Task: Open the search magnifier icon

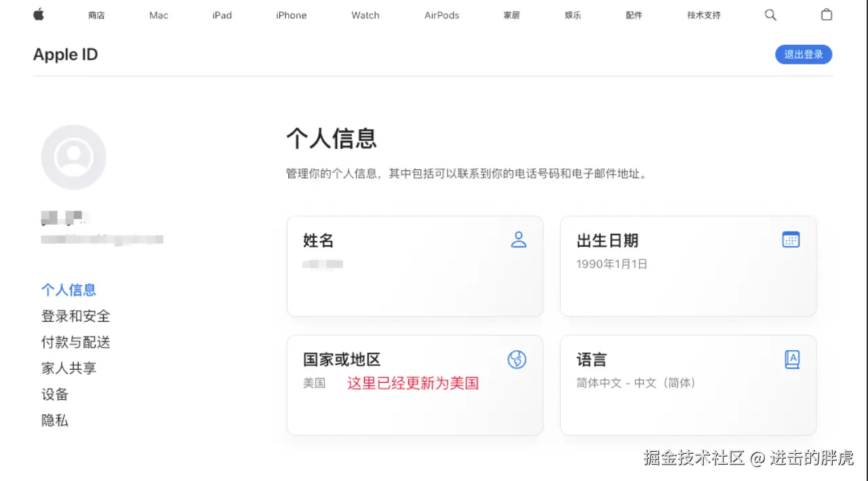Action: (770, 15)
